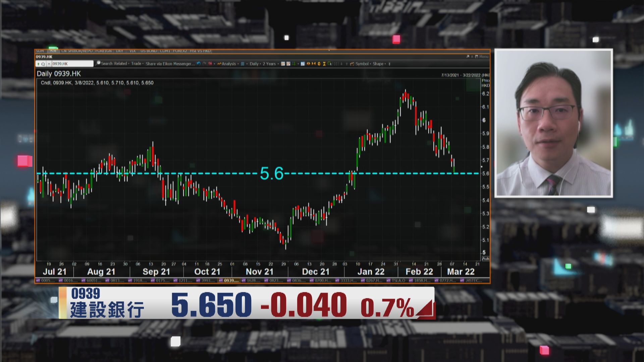Click the blue square panel icon
This screenshot has width=644, height=362.
pyautogui.click(x=303, y=64)
